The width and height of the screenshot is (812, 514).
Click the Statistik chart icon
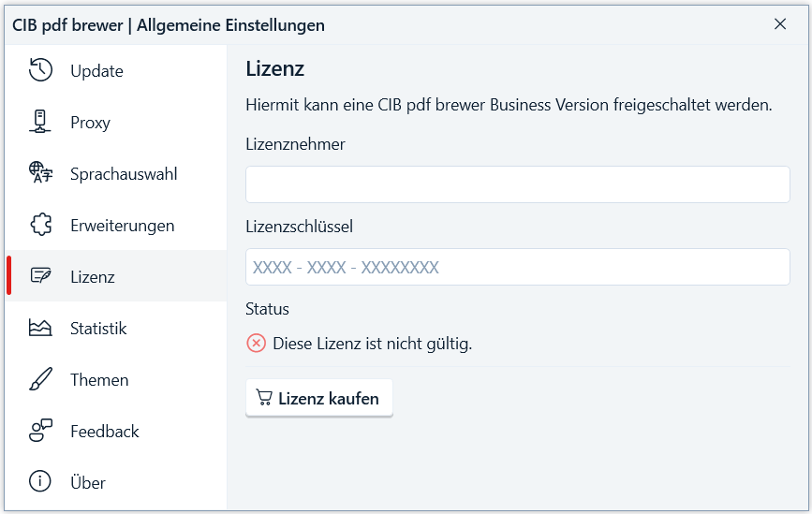40,327
